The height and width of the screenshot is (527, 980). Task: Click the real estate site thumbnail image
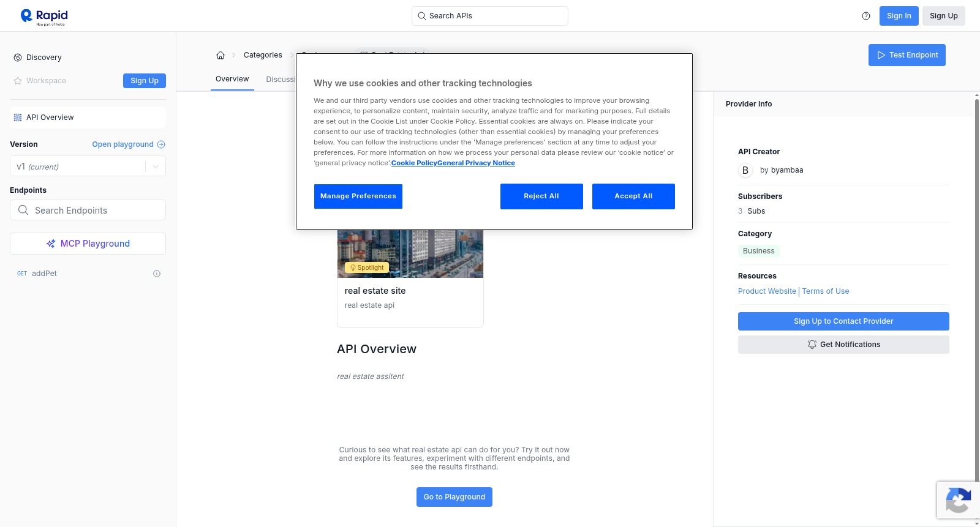click(410, 254)
